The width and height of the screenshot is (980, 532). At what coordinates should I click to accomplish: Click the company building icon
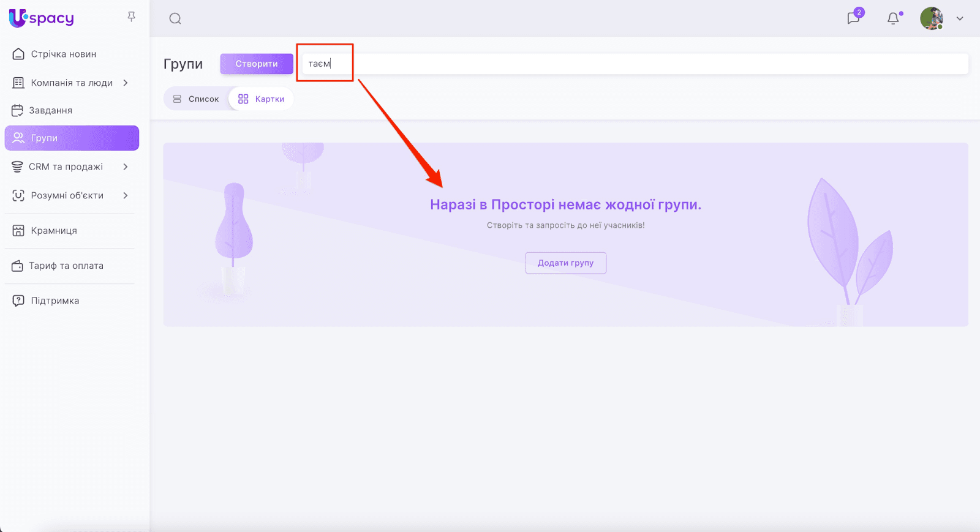(x=18, y=83)
